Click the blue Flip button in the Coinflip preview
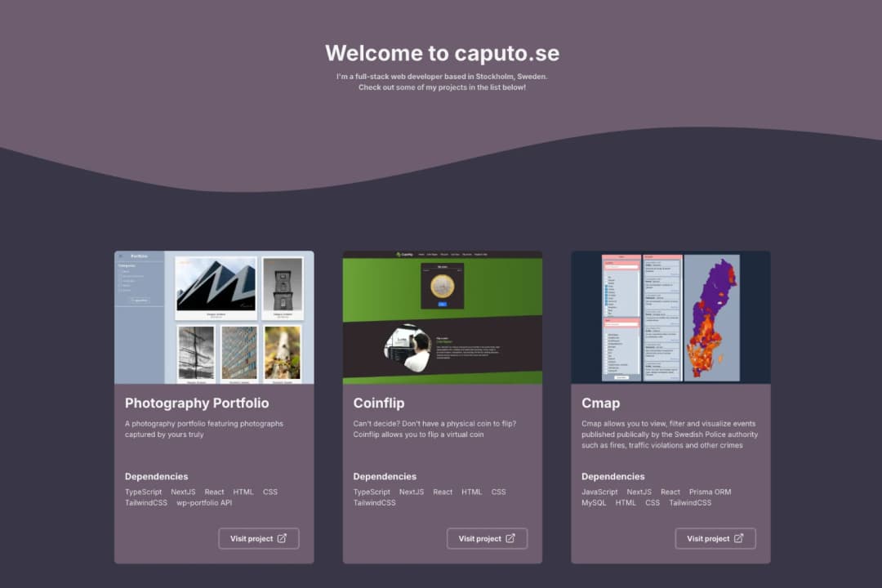Image resolution: width=882 pixels, height=588 pixels. point(442,304)
